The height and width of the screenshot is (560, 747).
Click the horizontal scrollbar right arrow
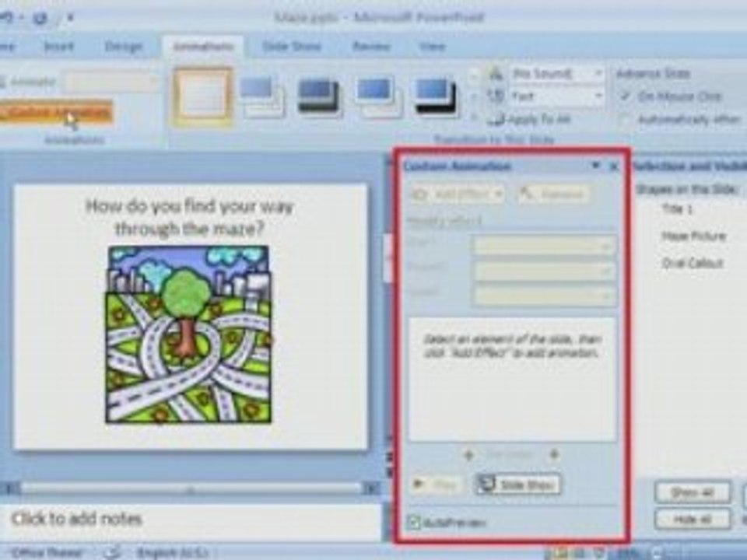click(371, 488)
